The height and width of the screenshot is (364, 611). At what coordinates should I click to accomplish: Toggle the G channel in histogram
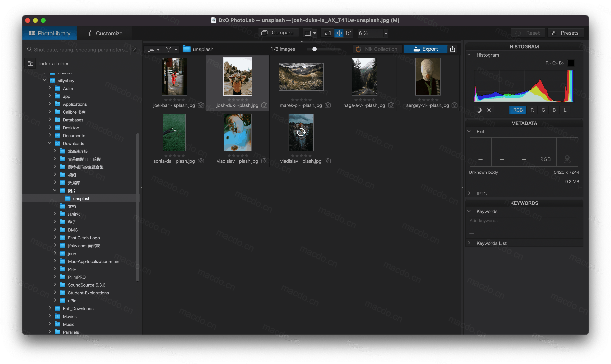point(543,110)
